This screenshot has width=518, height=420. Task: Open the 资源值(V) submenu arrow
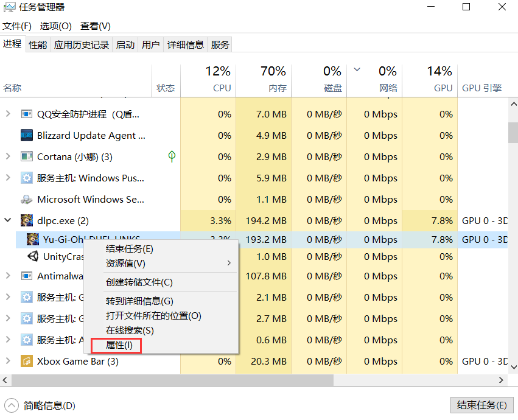click(x=229, y=263)
